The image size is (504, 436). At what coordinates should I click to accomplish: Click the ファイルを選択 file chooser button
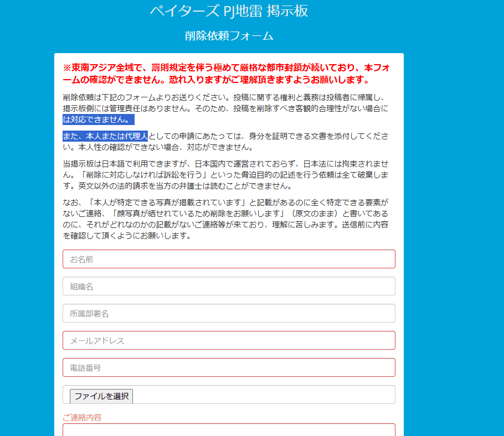(101, 396)
